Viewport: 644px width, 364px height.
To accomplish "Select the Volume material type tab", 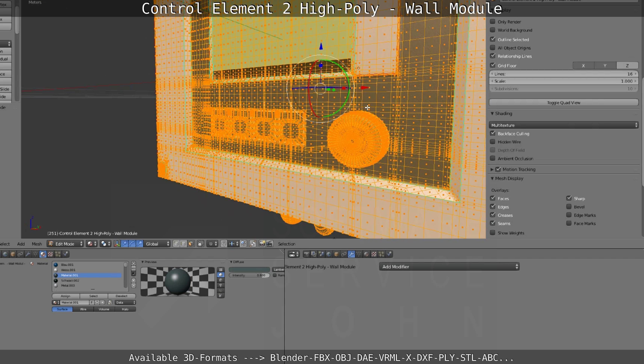I will click(x=104, y=309).
